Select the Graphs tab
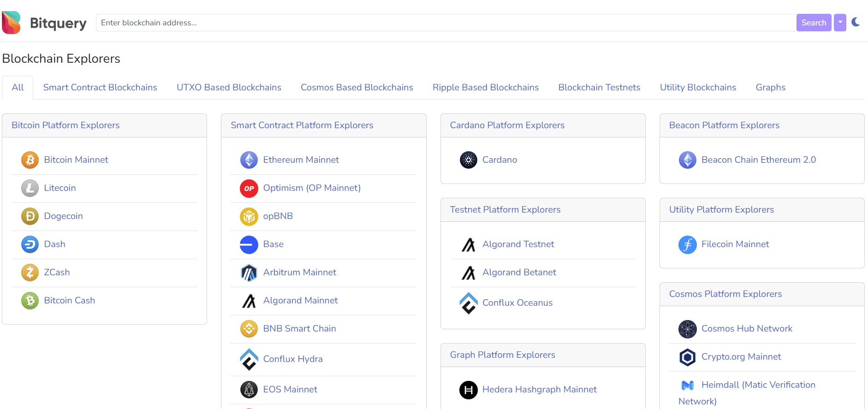Image resolution: width=868 pixels, height=409 pixels. tap(770, 88)
